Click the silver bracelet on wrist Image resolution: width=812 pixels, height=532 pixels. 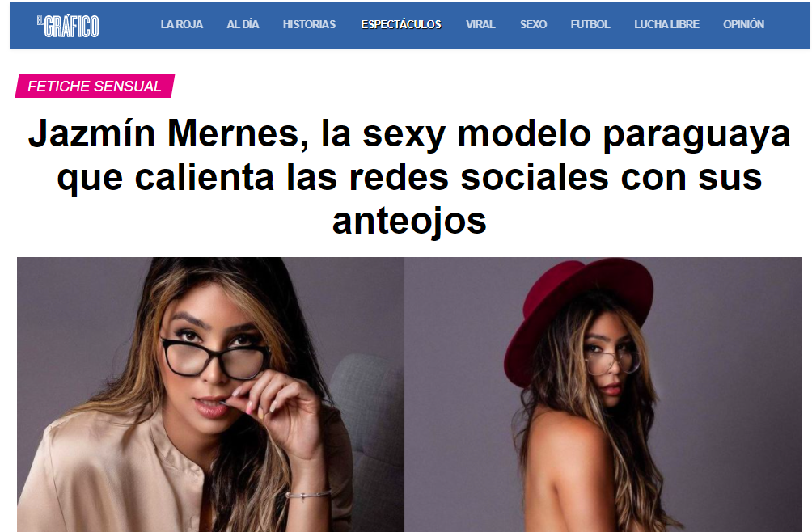(x=309, y=494)
